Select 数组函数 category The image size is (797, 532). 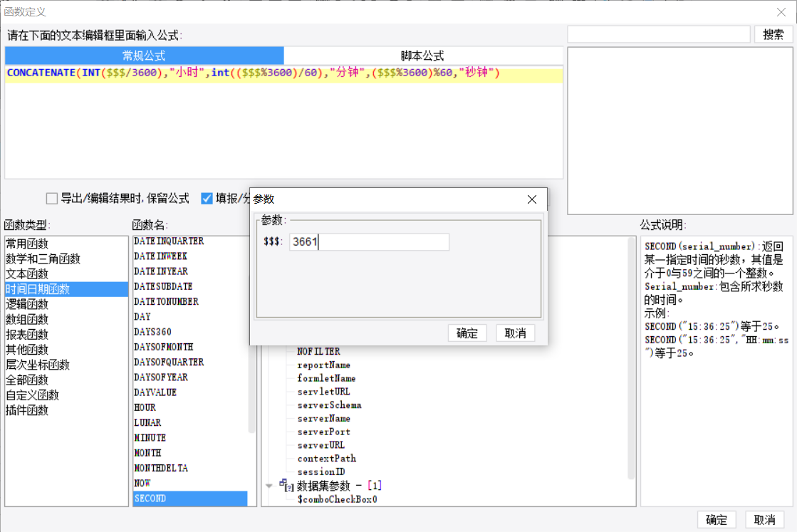click(66, 319)
